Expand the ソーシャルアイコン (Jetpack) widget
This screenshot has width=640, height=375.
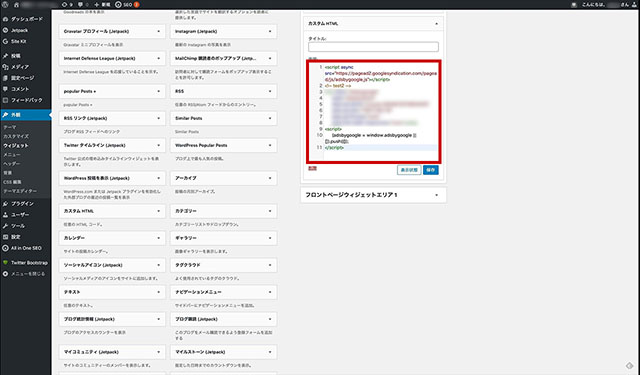(x=159, y=265)
